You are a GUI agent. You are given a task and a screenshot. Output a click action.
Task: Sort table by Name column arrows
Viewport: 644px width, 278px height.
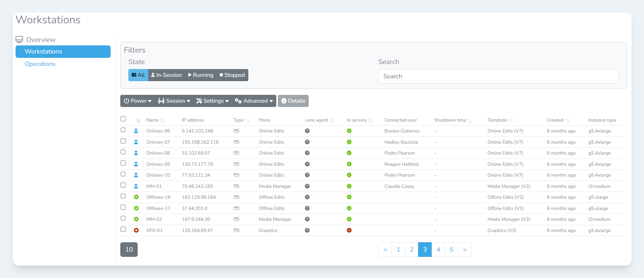163,120
